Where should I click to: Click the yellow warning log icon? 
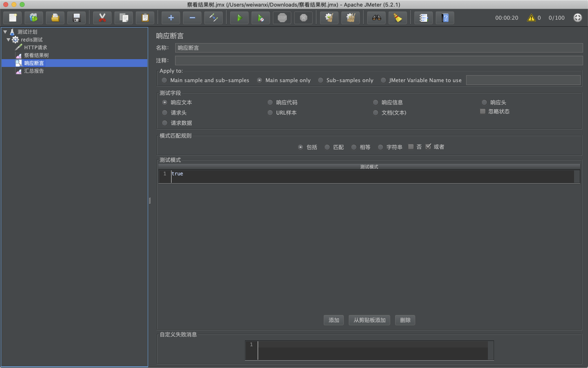click(531, 18)
